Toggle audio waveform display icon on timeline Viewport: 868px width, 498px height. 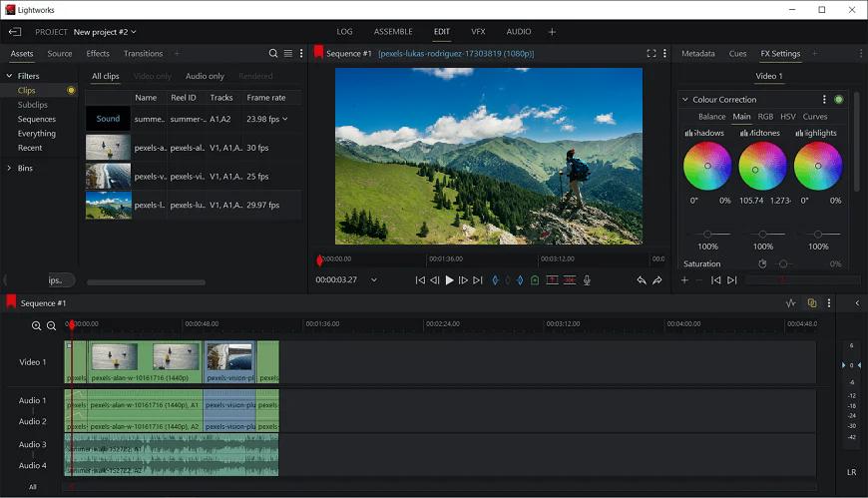790,303
